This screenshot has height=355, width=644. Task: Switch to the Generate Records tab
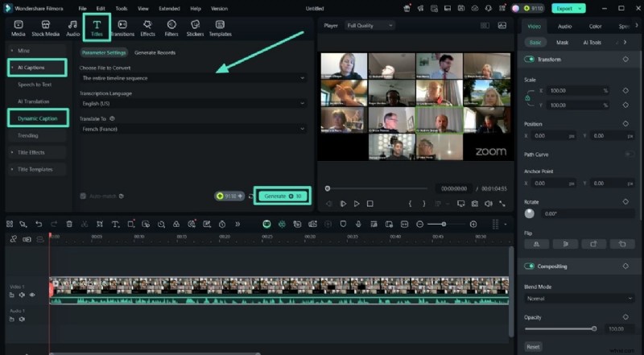coord(155,52)
